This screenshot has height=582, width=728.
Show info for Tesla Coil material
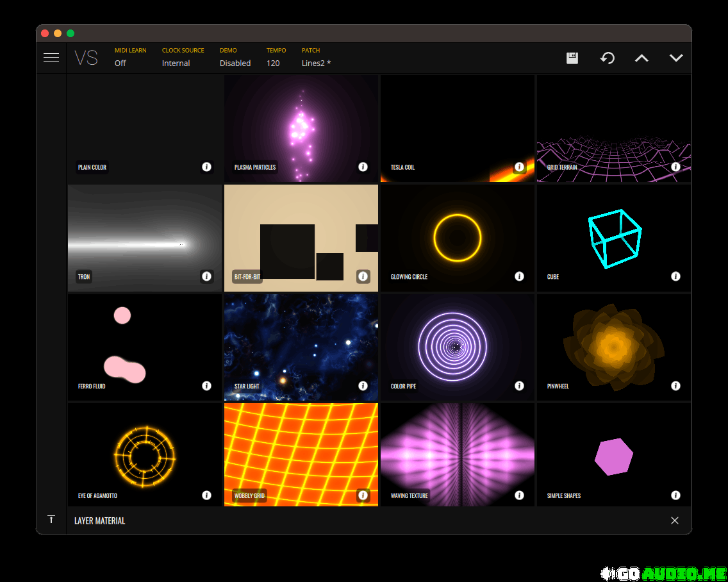tap(520, 167)
